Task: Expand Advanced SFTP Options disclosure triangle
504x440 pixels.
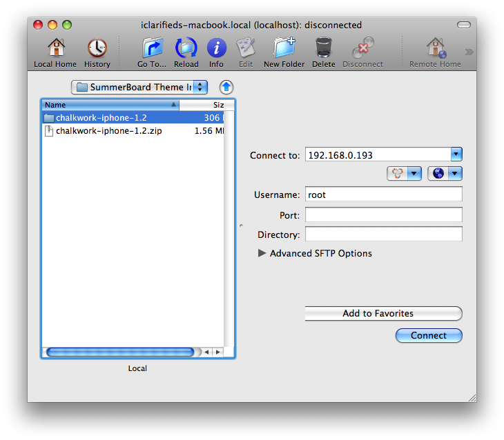Action: click(x=262, y=253)
